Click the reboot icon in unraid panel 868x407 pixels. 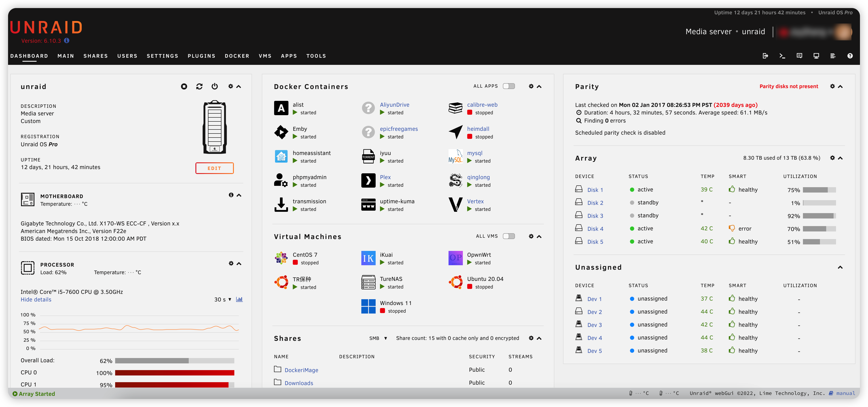pyautogui.click(x=199, y=87)
